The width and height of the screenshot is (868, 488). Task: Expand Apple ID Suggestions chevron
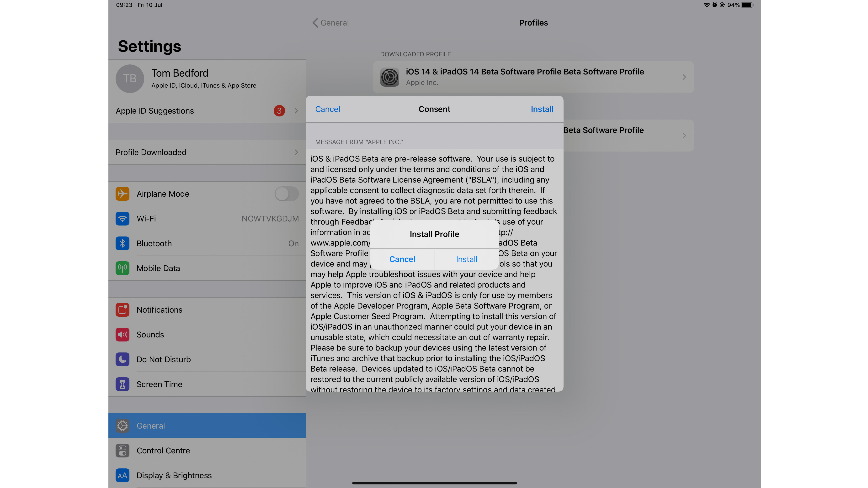tap(296, 111)
